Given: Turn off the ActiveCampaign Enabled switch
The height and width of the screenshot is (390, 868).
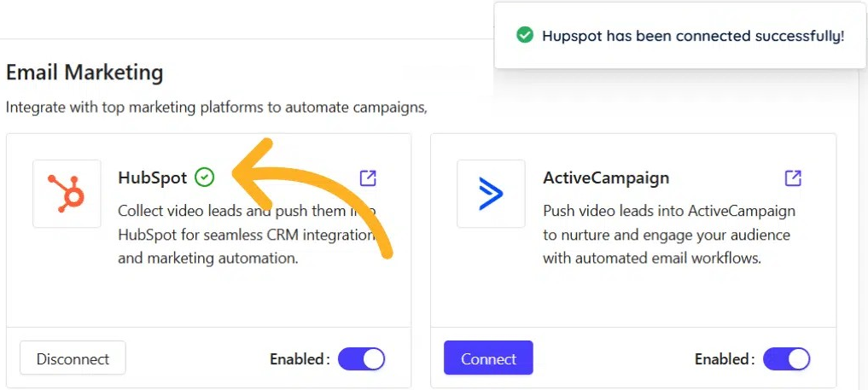Looking at the screenshot, I should (786, 359).
